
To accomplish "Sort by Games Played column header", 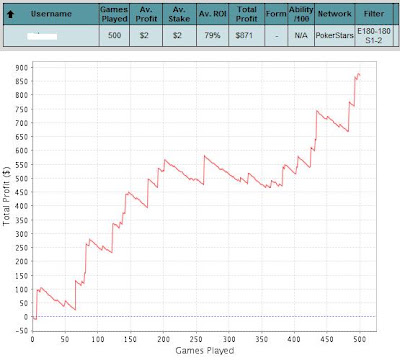I will 114,14.
